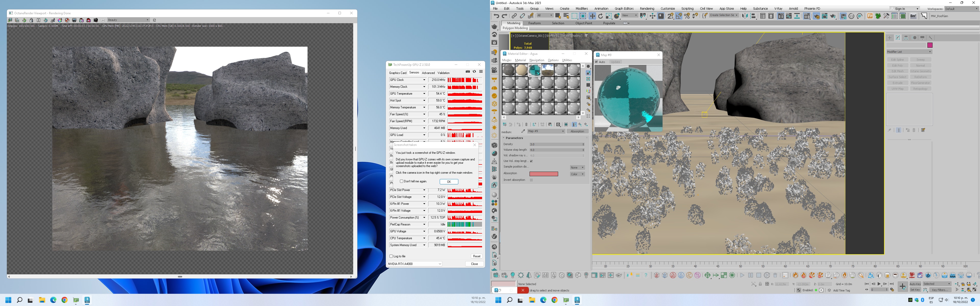Enable Log to file in GPU-Z

click(391, 256)
